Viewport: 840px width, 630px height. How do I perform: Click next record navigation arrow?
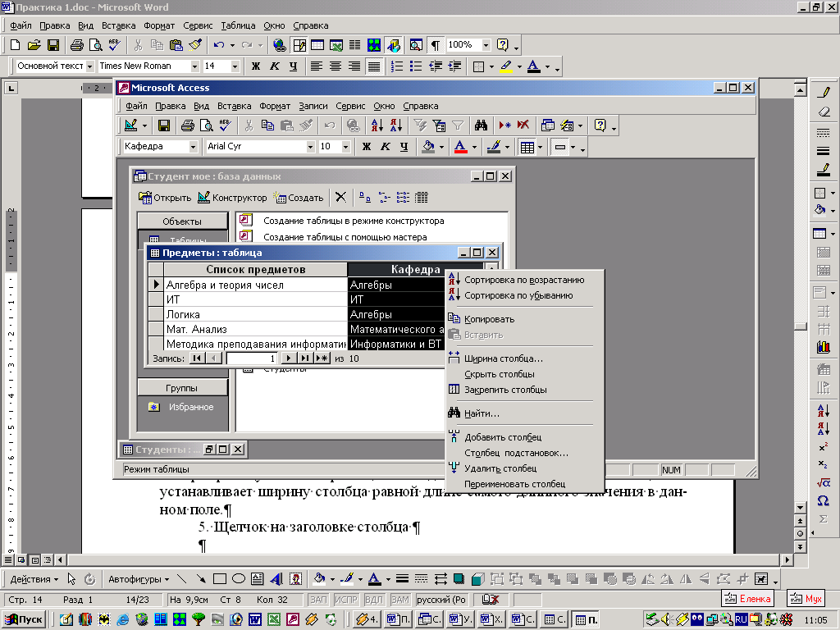pyautogui.click(x=288, y=358)
